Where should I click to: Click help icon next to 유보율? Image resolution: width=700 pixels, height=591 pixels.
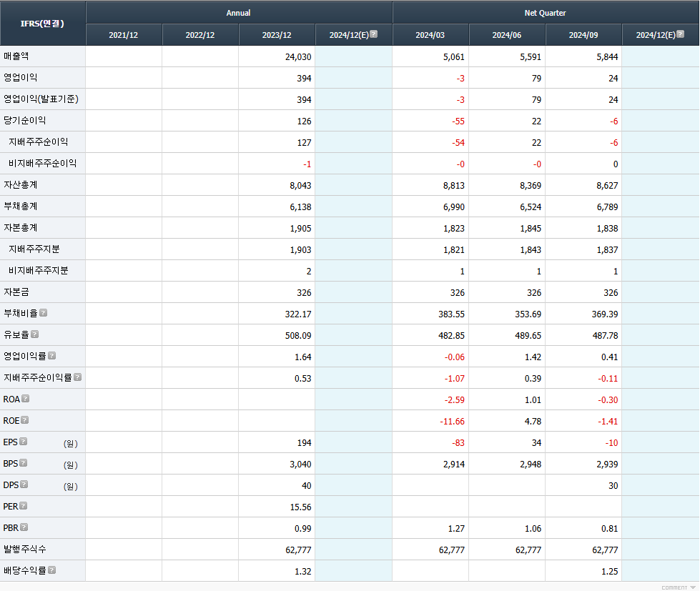[35, 334]
